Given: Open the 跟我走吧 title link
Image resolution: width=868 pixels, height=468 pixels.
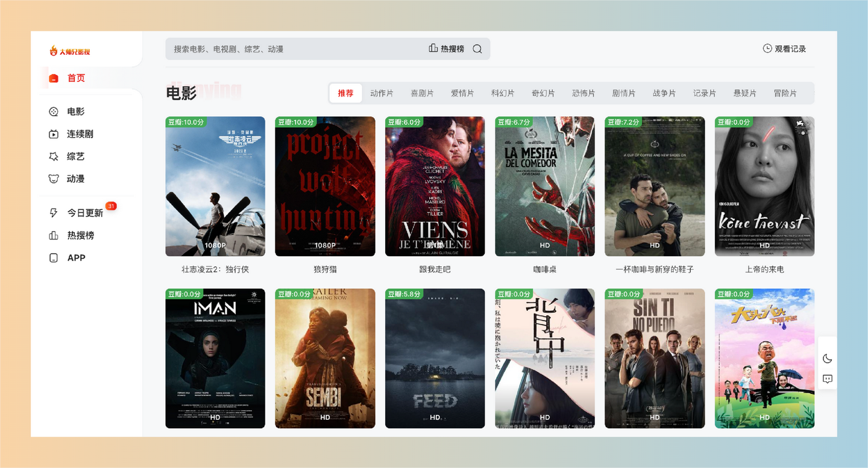Looking at the screenshot, I should tap(435, 269).
